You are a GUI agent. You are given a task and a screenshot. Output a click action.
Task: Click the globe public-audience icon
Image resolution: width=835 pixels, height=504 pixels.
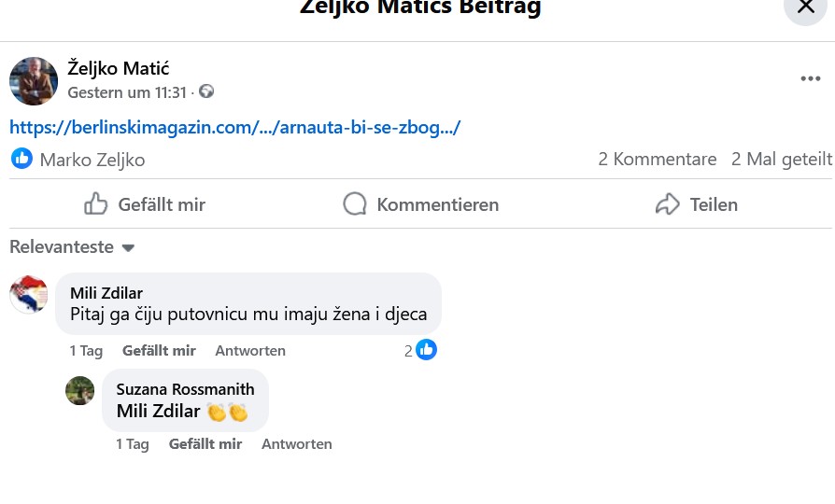click(x=206, y=91)
